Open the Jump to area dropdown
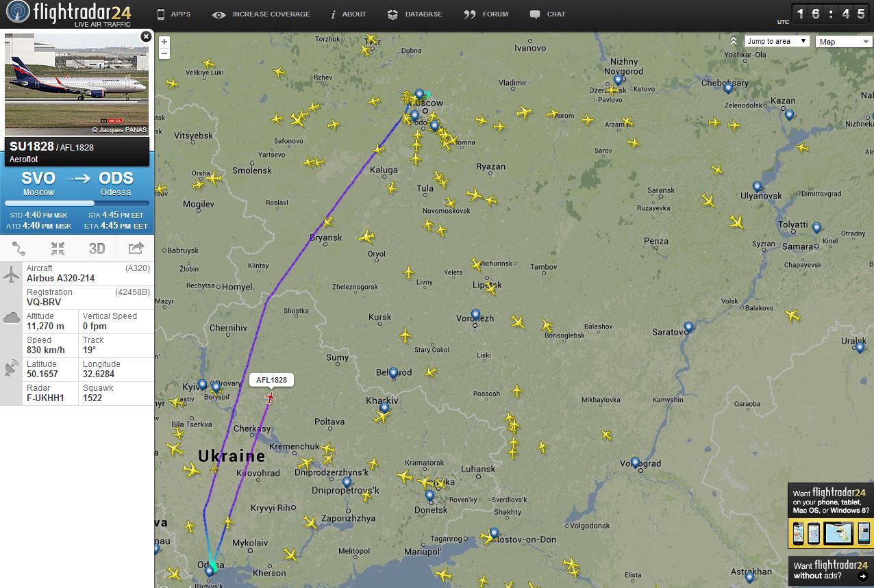This screenshot has width=874, height=588. 777,41
